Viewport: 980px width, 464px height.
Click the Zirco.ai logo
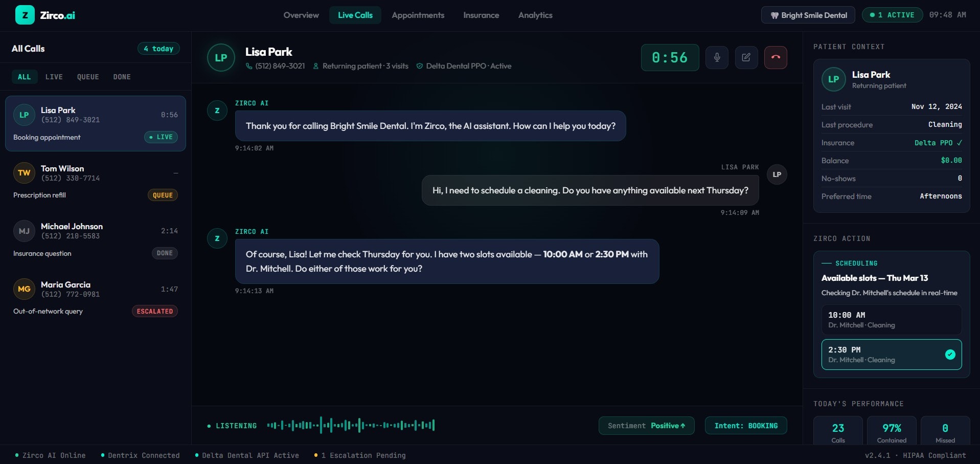click(x=46, y=15)
